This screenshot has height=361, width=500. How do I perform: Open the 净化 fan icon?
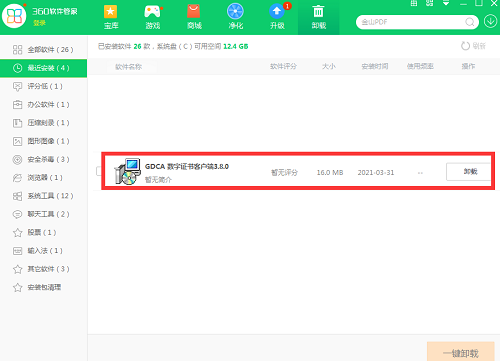tap(235, 11)
